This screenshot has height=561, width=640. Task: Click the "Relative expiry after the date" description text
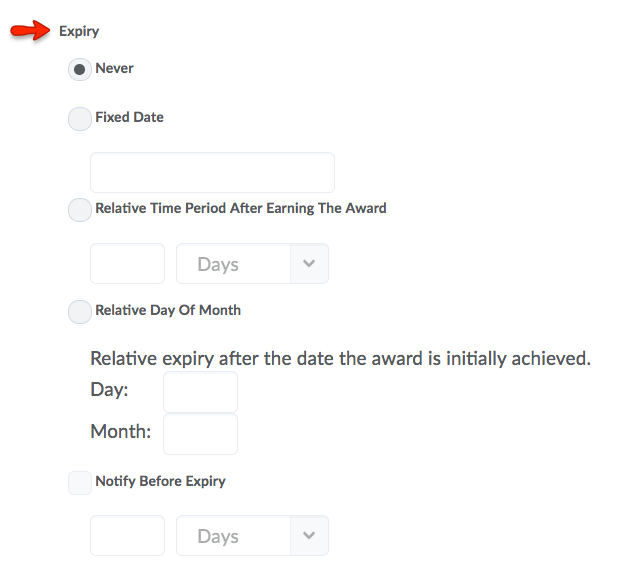tap(340, 358)
